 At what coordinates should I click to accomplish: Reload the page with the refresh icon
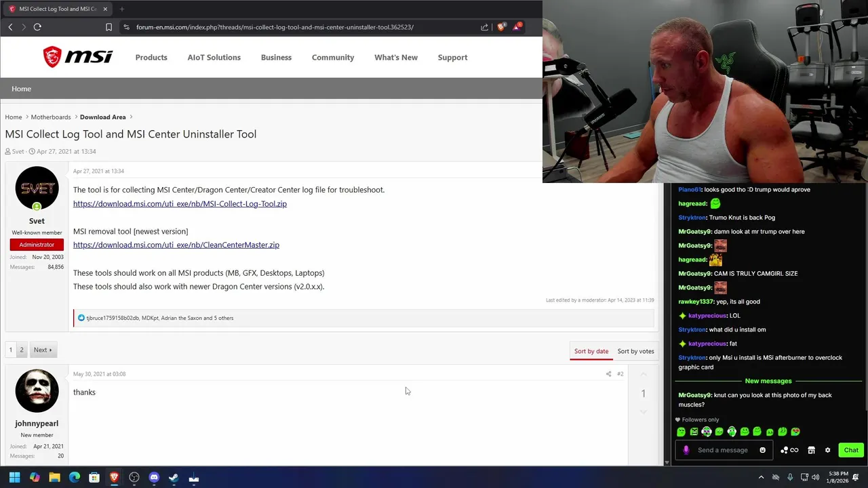[x=37, y=27]
